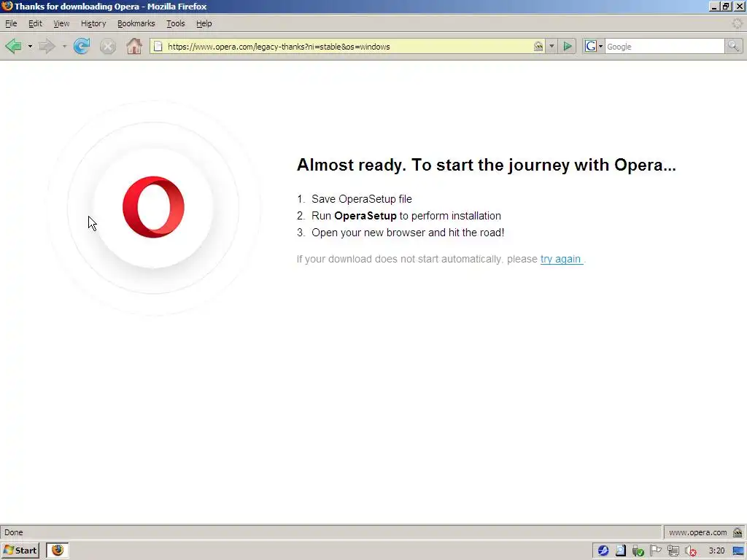Click 'Done' status bar text
This screenshot has height=560, width=747.
(x=13, y=532)
